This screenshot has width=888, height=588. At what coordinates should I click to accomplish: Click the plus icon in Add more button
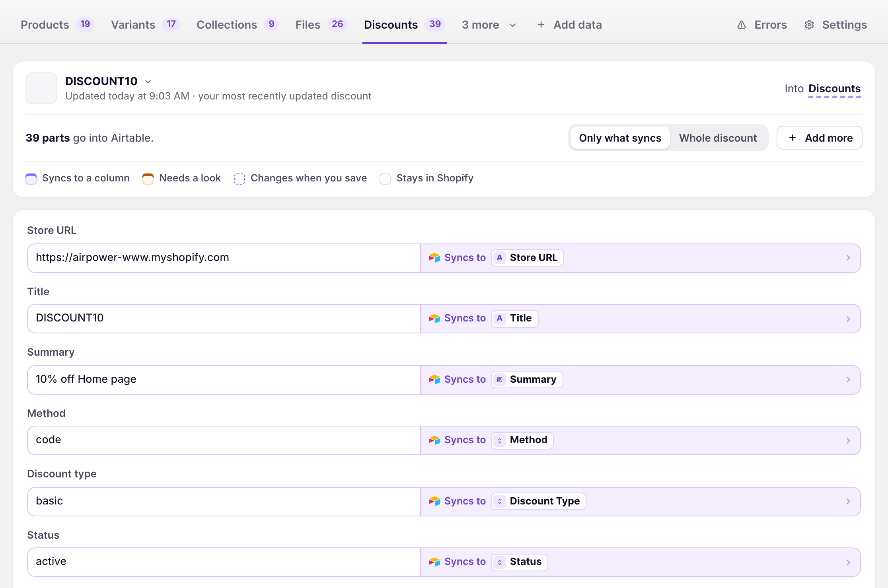[x=793, y=138]
